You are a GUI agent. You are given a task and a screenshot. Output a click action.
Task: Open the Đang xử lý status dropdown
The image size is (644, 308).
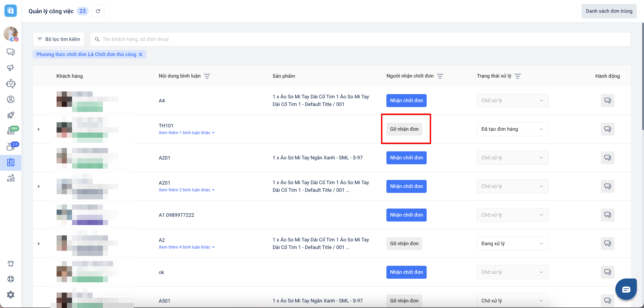(512, 244)
